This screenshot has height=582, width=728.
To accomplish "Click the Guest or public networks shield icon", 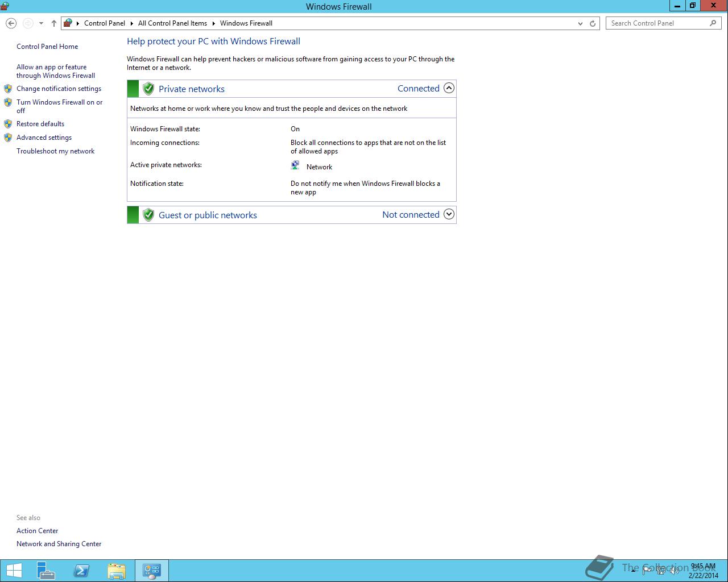I will pos(148,215).
